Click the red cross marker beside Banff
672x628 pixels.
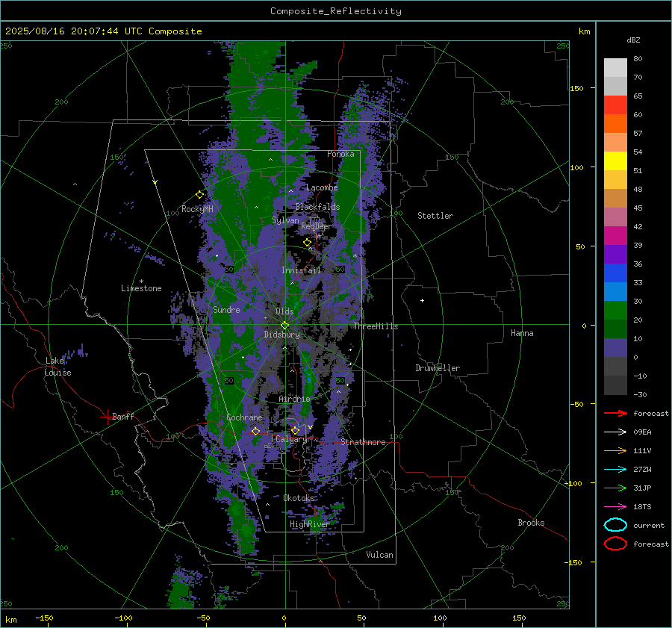(107, 417)
